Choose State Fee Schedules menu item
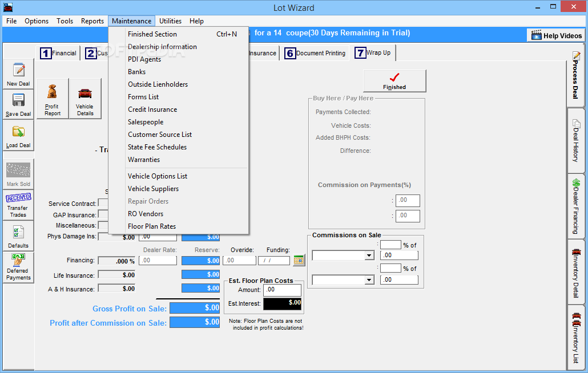The image size is (588, 373). [x=179, y=147]
